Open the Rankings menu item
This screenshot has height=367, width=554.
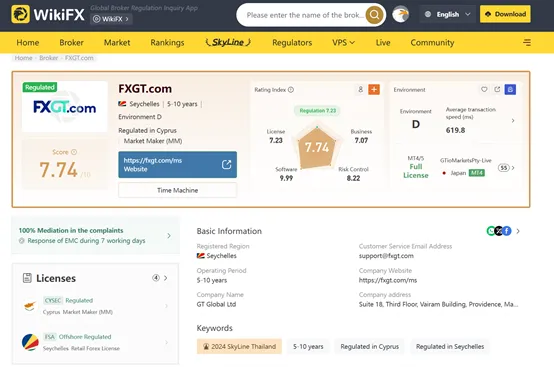tap(167, 43)
